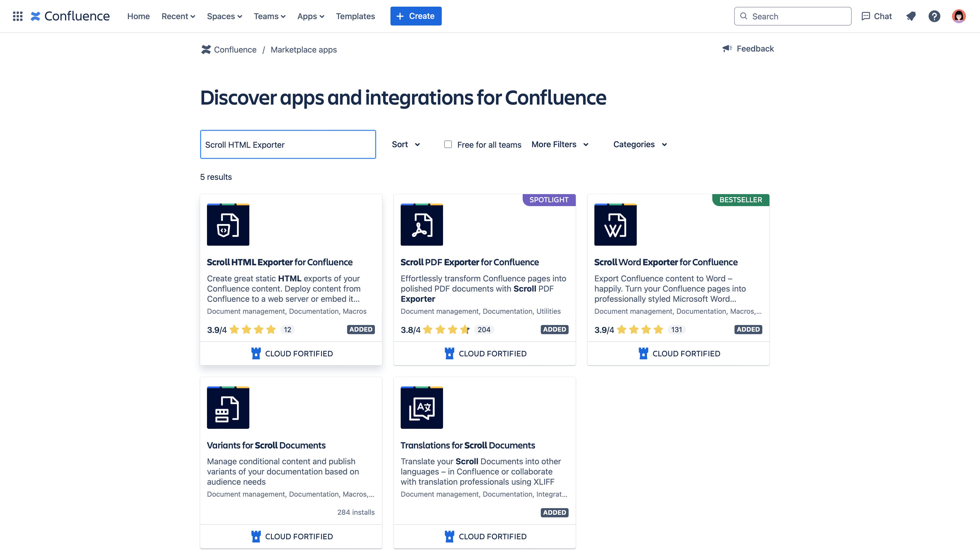Open the user profile avatar
The image size is (980, 551).
(958, 16)
